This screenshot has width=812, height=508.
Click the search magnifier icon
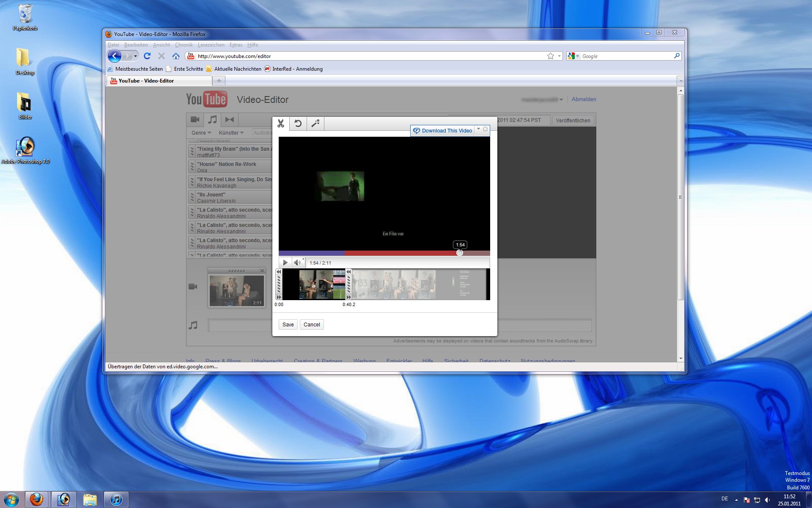coord(677,56)
